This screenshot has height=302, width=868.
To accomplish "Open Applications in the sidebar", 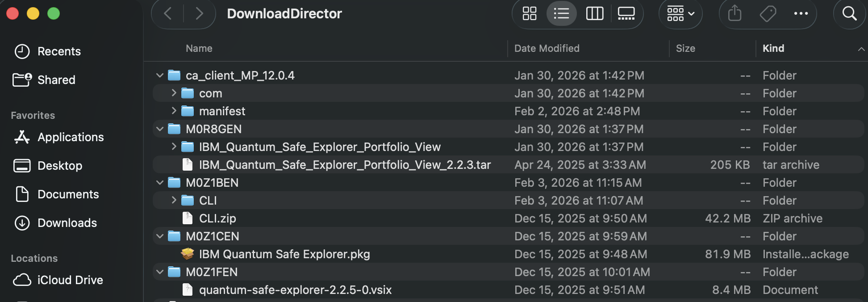I will pyautogui.click(x=71, y=137).
